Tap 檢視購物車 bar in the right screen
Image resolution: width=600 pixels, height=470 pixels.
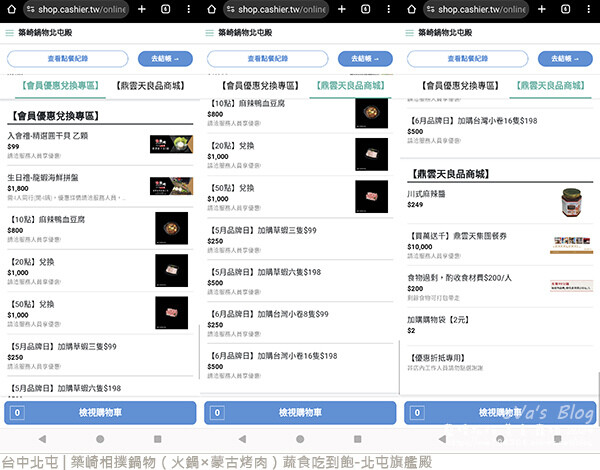(498, 412)
